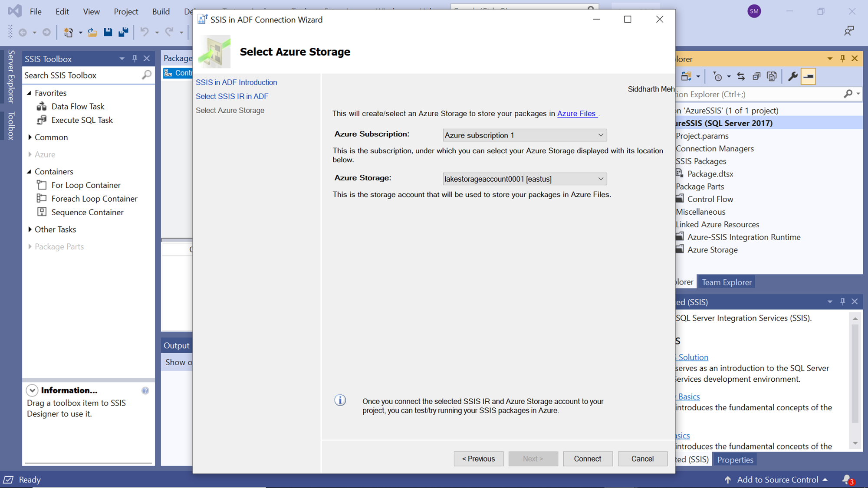This screenshot has height=488, width=868.
Task: Click the Properties wrench icon in Solution Explorer
Action: pos(792,76)
